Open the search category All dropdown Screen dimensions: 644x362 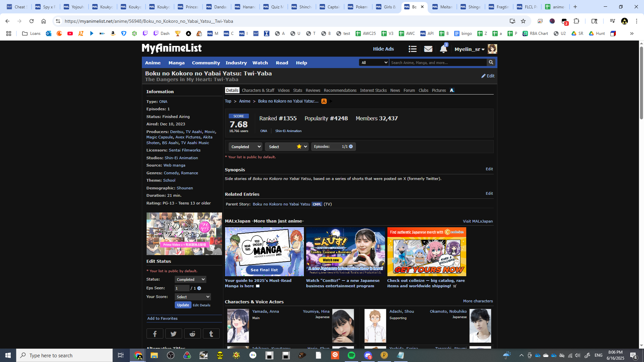[x=374, y=63]
